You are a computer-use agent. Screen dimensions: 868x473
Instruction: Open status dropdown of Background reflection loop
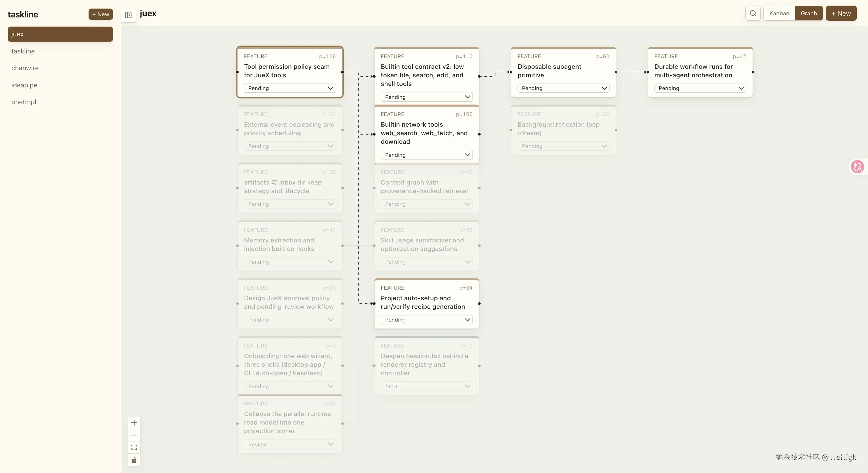563,146
